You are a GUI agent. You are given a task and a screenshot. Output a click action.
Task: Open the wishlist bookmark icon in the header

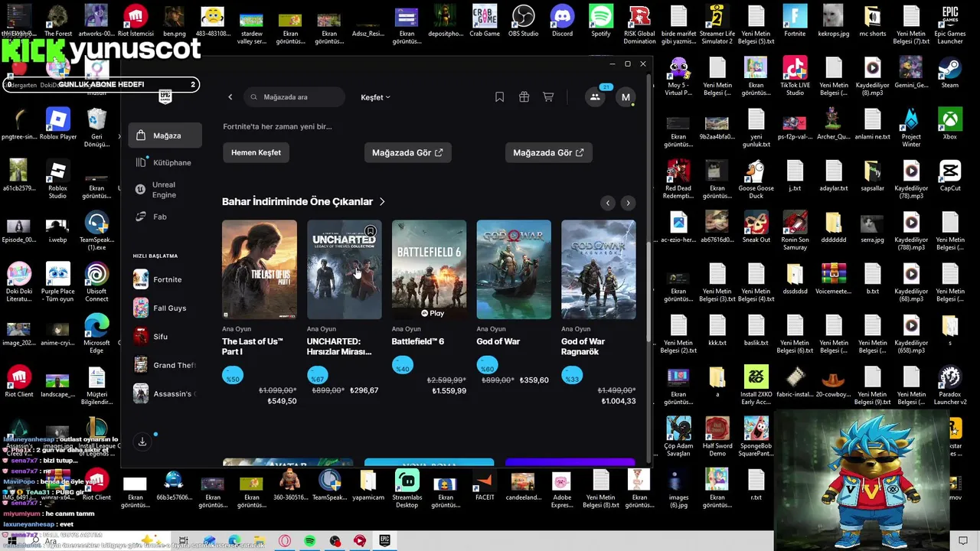(x=499, y=97)
